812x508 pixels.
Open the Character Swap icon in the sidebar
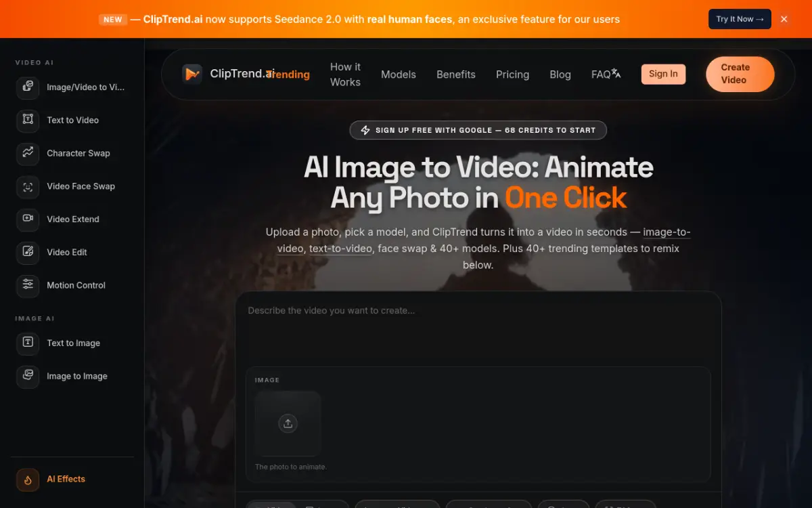[x=28, y=153]
